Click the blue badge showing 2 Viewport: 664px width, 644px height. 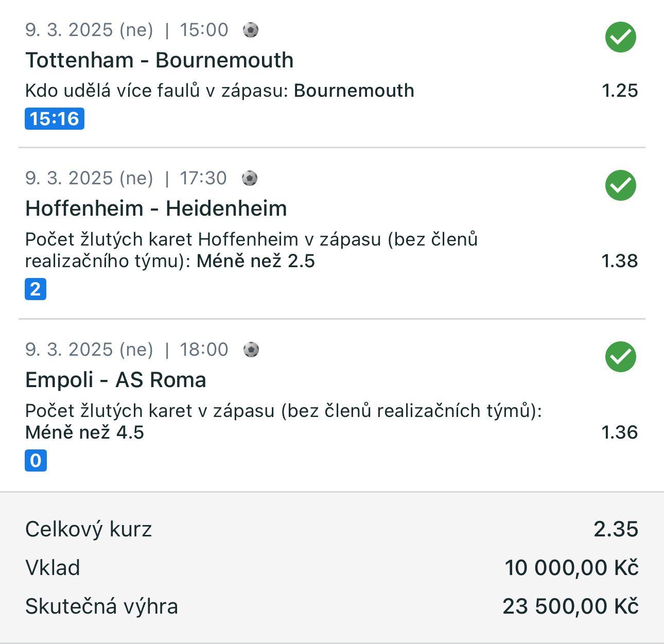(36, 289)
